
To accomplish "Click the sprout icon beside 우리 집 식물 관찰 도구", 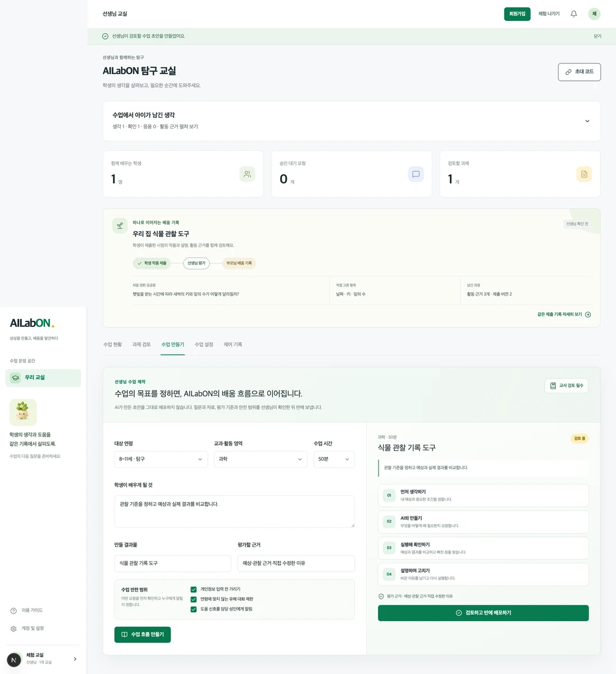I will point(120,226).
